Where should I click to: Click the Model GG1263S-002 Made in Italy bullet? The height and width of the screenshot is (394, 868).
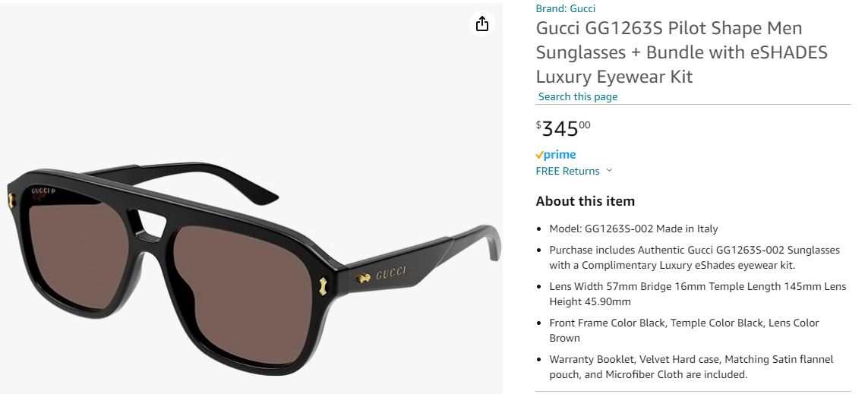(633, 229)
